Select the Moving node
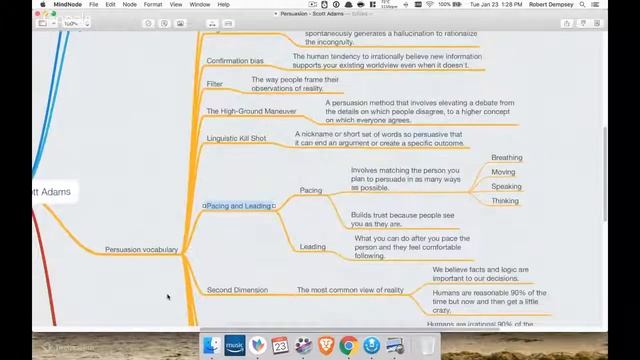 pos(503,172)
